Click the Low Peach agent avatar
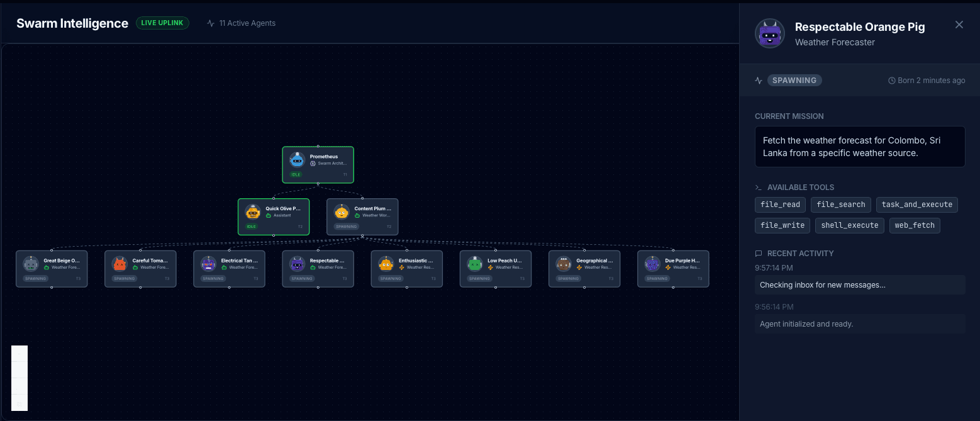 click(x=474, y=264)
